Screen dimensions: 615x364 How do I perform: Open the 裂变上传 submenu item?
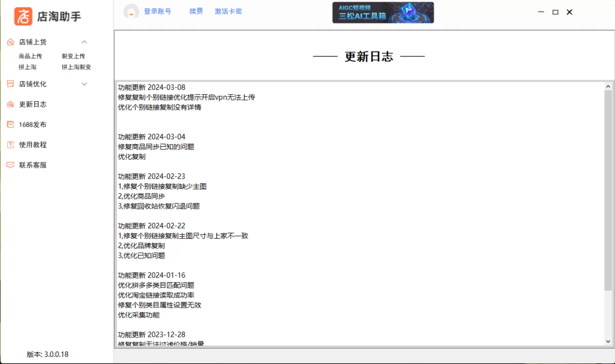pyautogui.click(x=73, y=56)
